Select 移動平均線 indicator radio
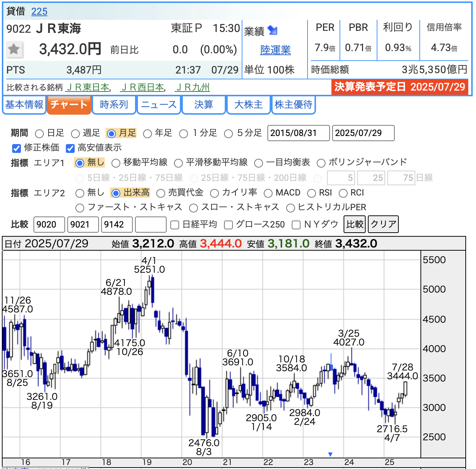Image resolution: width=476 pixels, height=469 pixels. (x=116, y=163)
